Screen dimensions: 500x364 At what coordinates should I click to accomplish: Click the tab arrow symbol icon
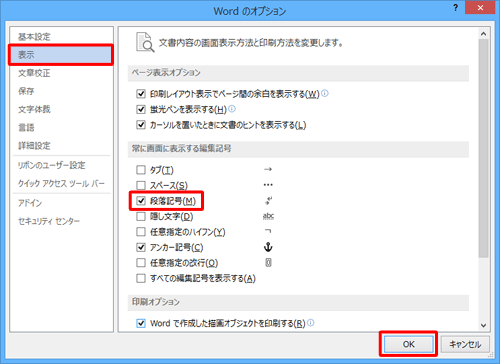tap(268, 169)
